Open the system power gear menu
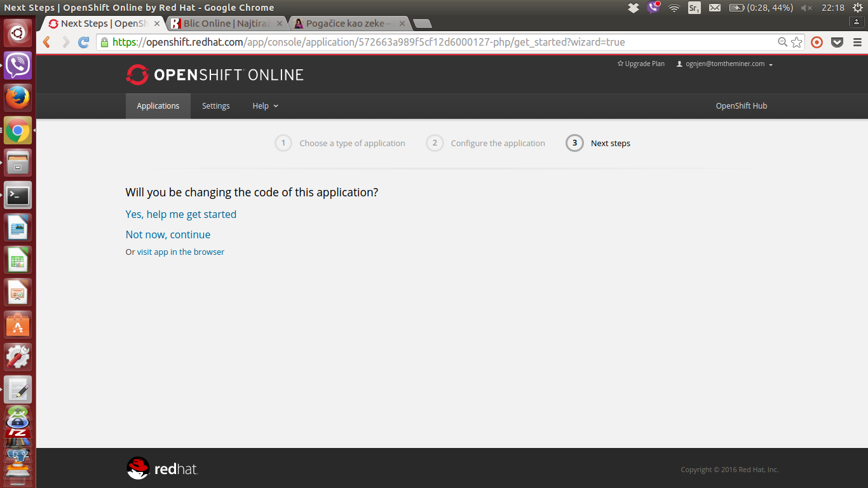The width and height of the screenshot is (868, 488). 857,8
